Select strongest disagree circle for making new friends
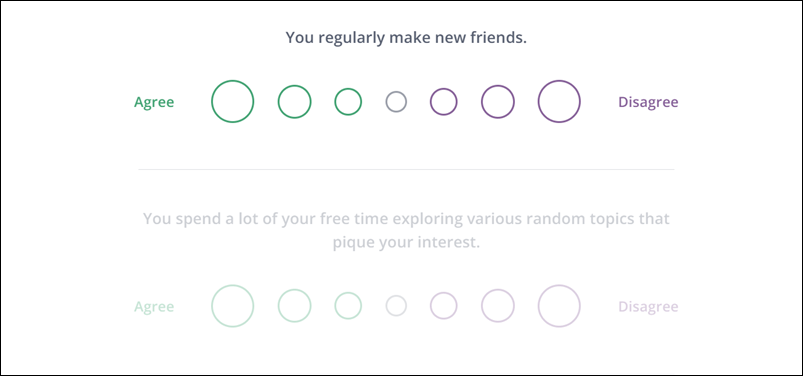Image resolution: width=803 pixels, height=376 pixels. click(559, 101)
